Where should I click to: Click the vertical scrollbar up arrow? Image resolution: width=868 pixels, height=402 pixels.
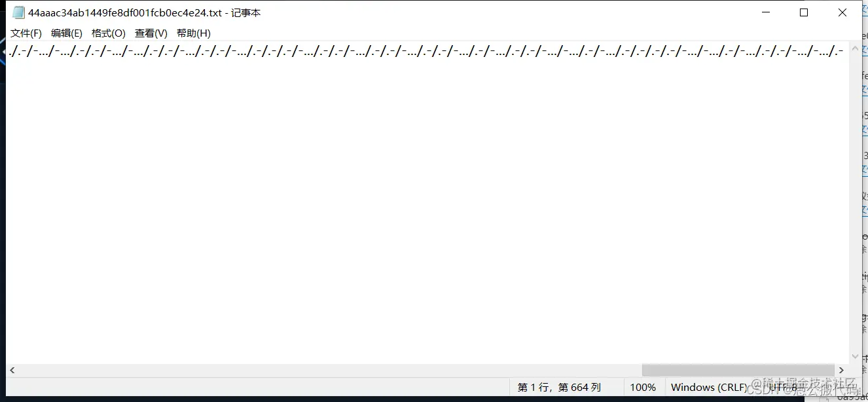coord(855,48)
